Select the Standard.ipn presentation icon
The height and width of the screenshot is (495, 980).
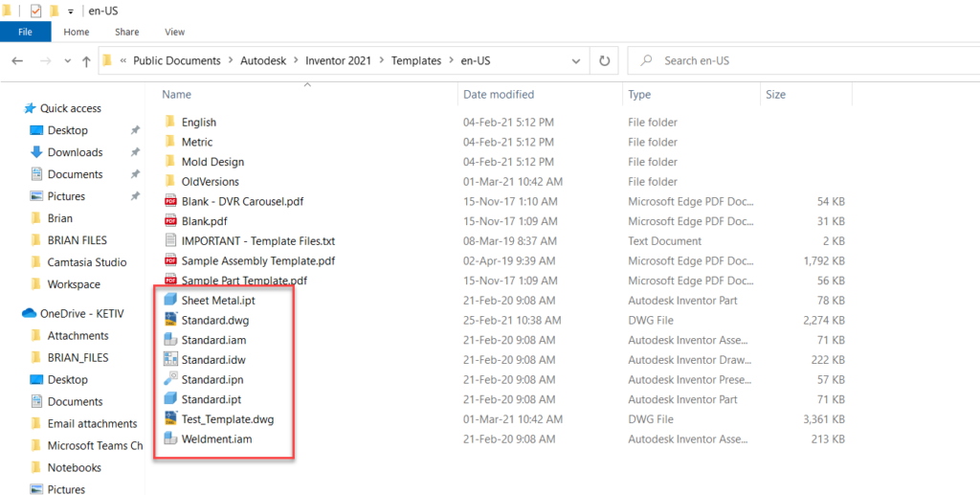click(170, 379)
